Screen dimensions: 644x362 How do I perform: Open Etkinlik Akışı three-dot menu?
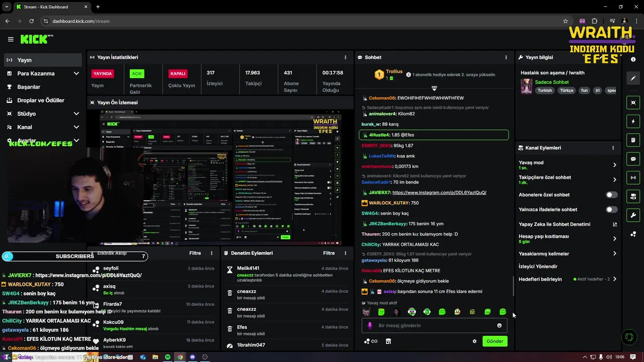(x=211, y=253)
